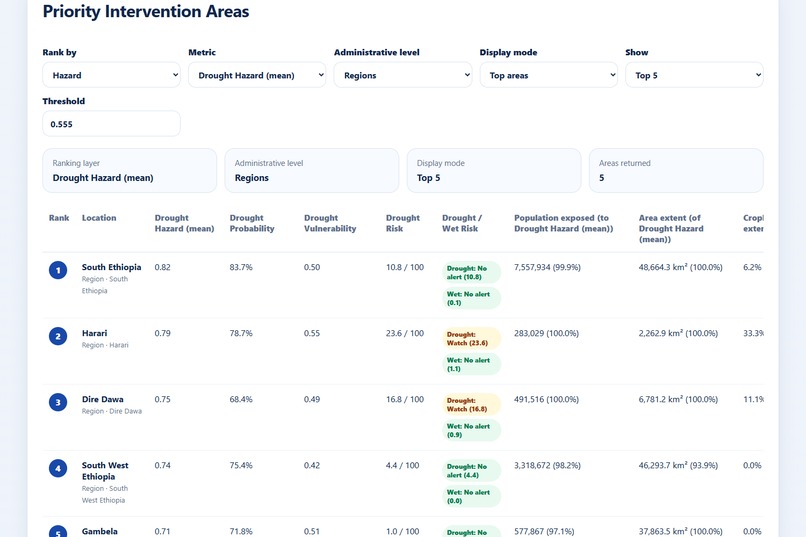The height and width of the screenshot is (537, 806).
Task: Click the 'Drought: Watch (16.8)' badge
Action: 471,404
